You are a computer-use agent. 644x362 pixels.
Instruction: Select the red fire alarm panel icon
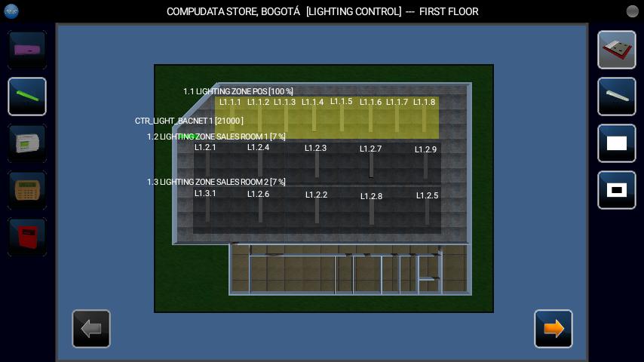(27, 237)
